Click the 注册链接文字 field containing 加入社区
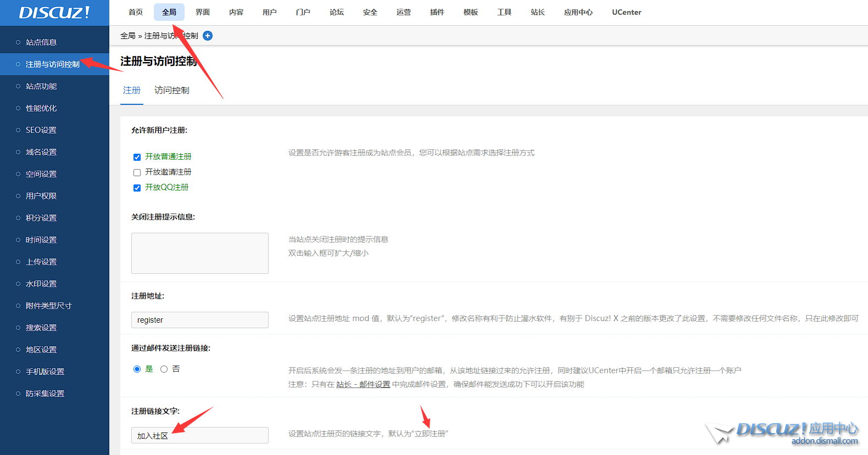This screenshot has width=868, height=455. click(x=200, y=435)
